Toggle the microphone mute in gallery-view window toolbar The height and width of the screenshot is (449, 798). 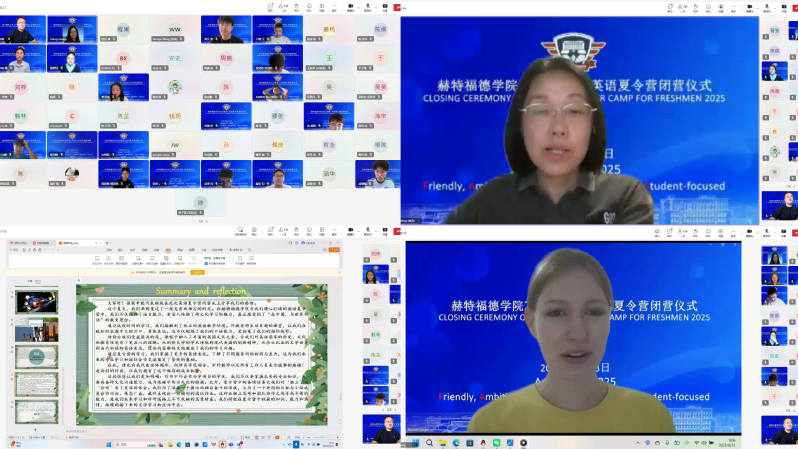[349, 7]
